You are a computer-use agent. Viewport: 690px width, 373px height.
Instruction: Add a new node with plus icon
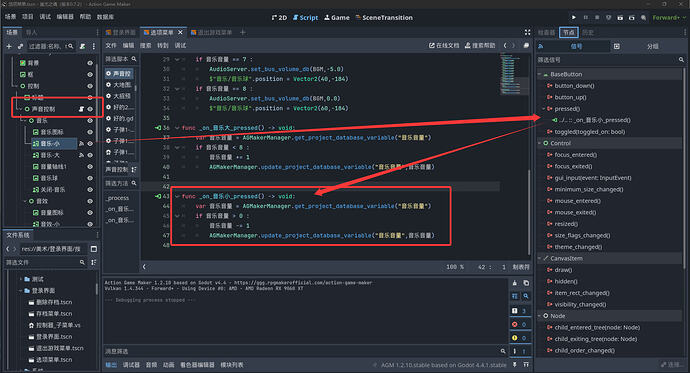coord(9,46)
